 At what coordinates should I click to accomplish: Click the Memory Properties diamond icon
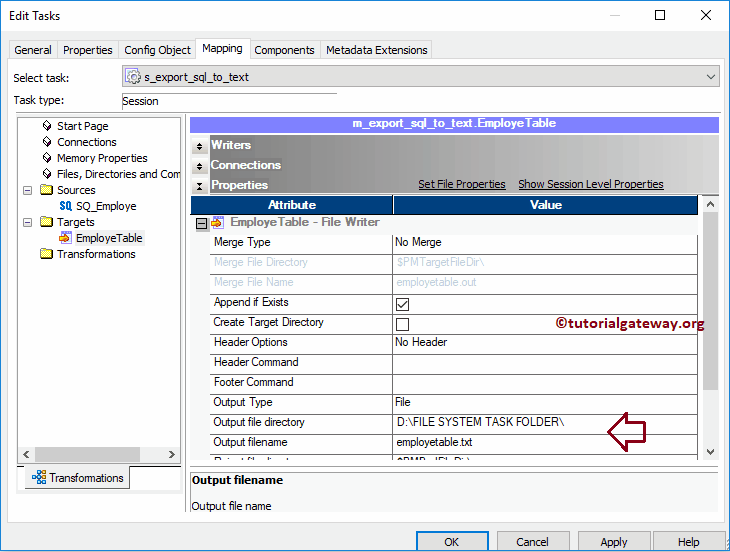click(x=47, y=158)
